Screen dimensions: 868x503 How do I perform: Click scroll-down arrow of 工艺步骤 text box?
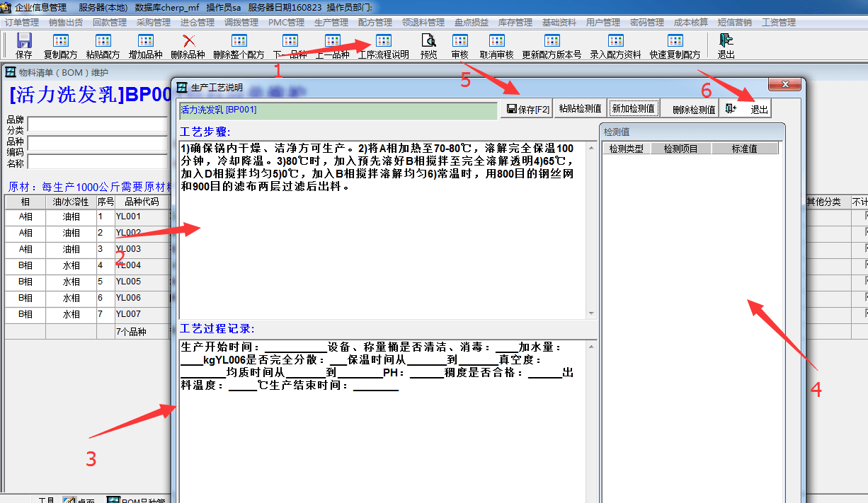(x=590, y=313)
